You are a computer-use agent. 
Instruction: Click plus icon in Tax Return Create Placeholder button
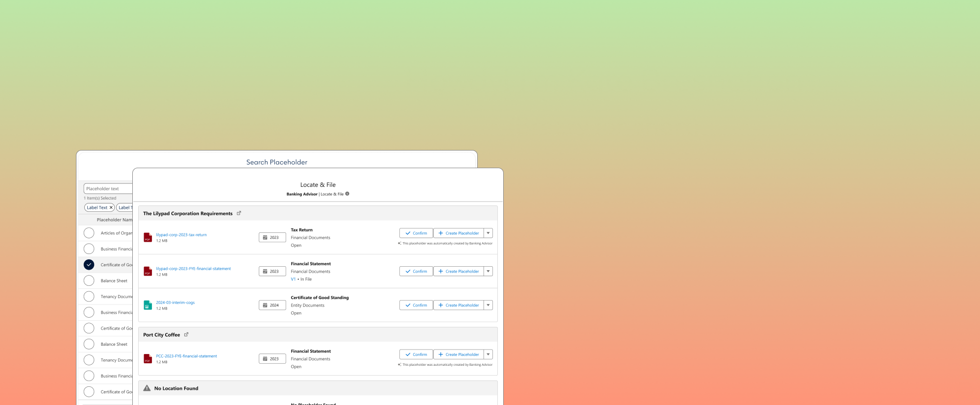click(x=441, y=233)
